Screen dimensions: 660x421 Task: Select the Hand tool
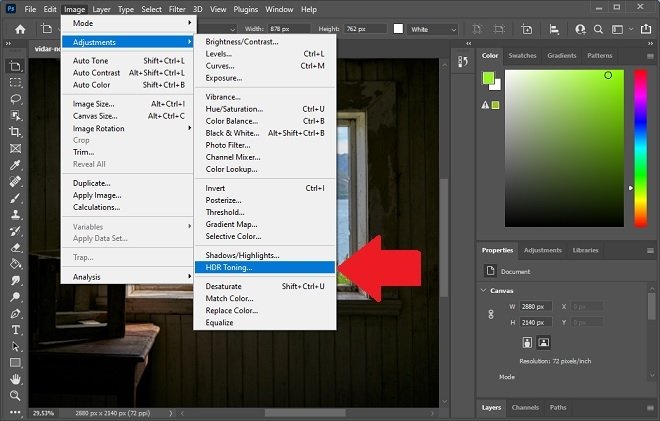point(15,379)
